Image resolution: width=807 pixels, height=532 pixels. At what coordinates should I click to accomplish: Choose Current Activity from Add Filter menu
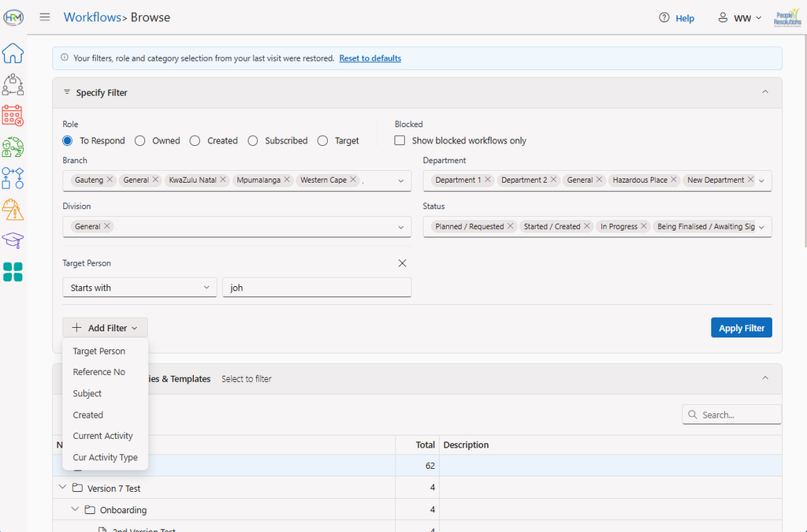(103, 436)
